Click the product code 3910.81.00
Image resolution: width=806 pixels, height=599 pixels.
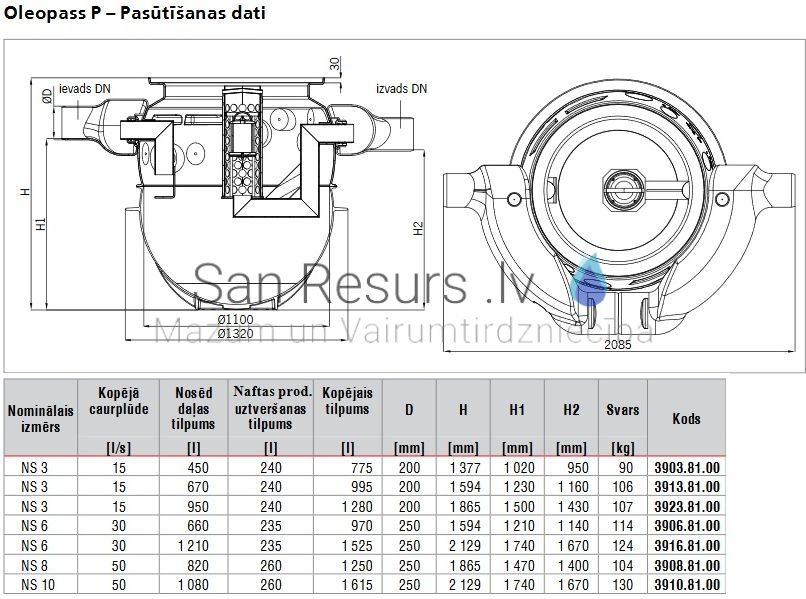point(687,585)
